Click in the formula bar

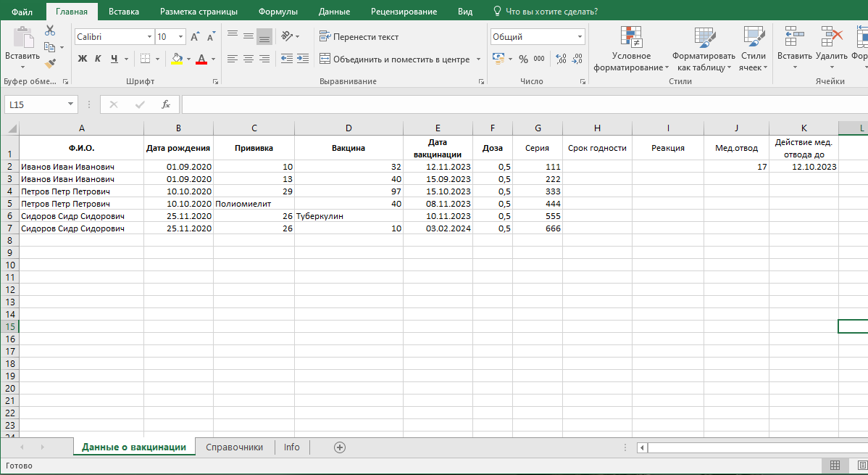click(x=525, y=104)
